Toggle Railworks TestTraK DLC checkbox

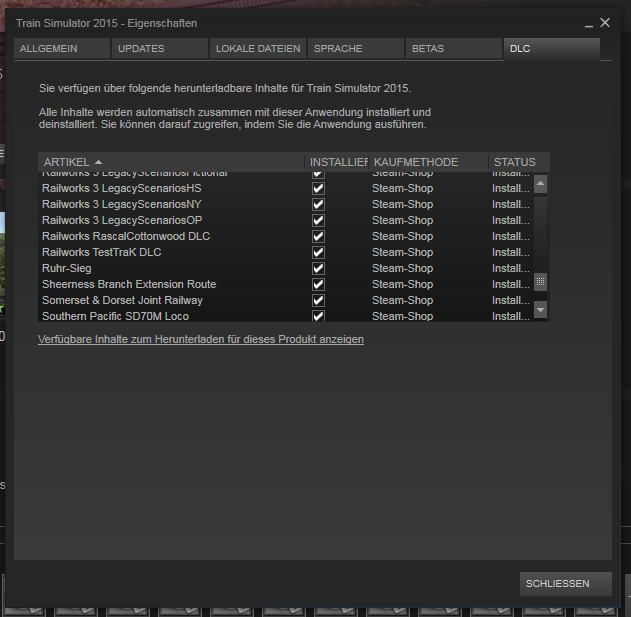(318, 252)
